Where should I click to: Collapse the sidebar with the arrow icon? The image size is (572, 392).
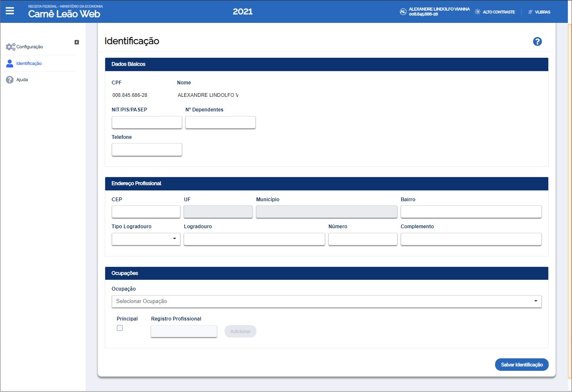76,42
